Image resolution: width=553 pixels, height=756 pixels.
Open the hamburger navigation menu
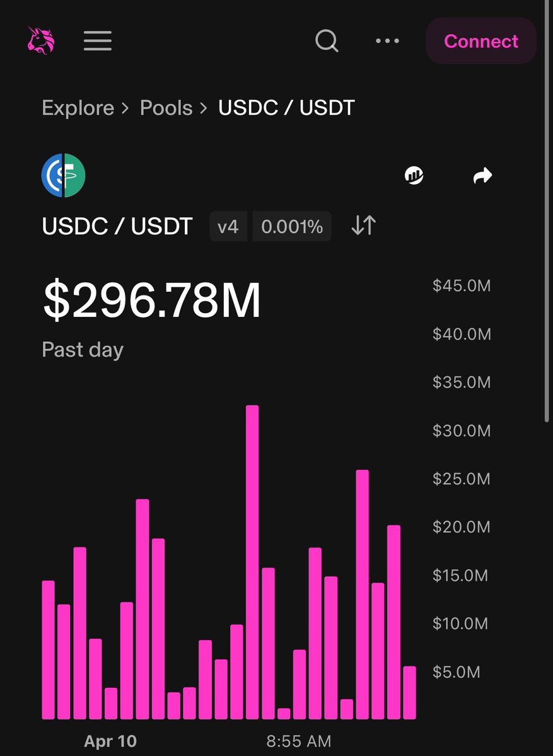(98, 41)
